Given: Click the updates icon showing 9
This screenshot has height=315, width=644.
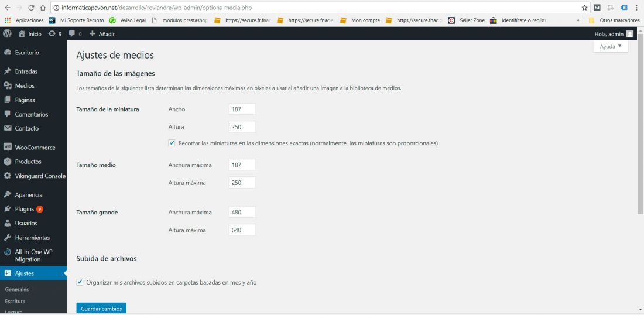Looking at the screenshot, I should pos(54,34).
